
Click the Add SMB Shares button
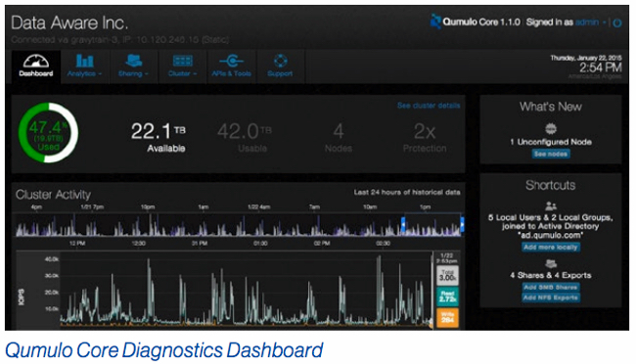point(551,287)
